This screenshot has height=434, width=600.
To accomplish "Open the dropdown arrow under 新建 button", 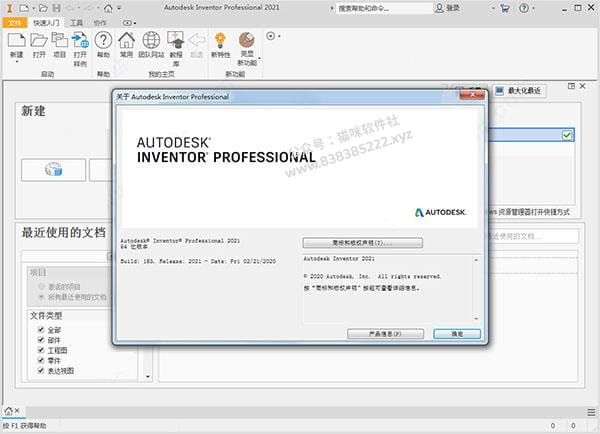I will click(16, 61).
